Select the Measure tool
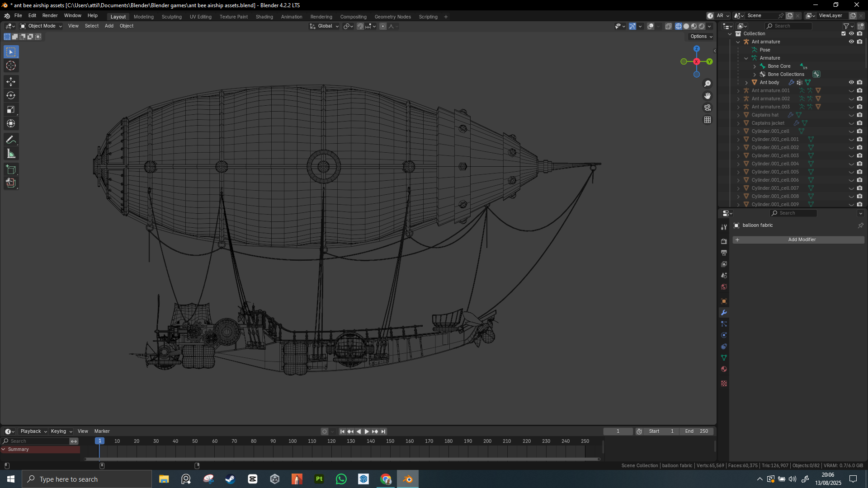868x488 pixels. (11, 154)
